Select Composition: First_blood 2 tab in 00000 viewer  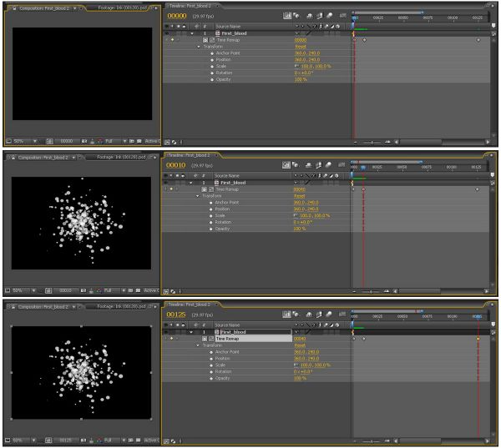coord(44,8)
